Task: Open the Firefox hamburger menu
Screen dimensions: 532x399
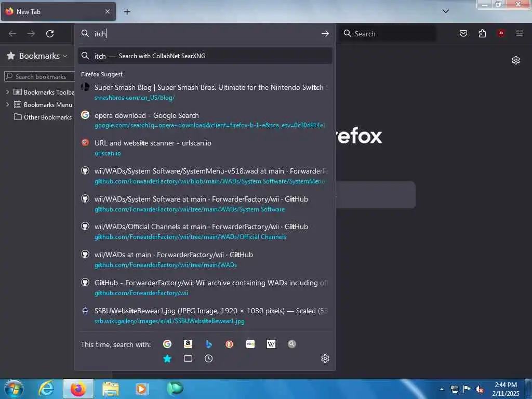Action: pyautogui.click(x=520, y=33)
